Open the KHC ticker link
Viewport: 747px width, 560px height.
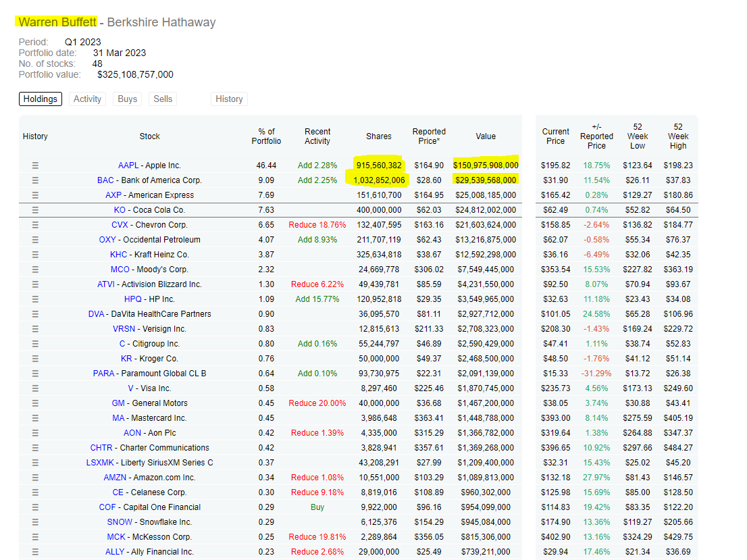click(x=119, y=255)
